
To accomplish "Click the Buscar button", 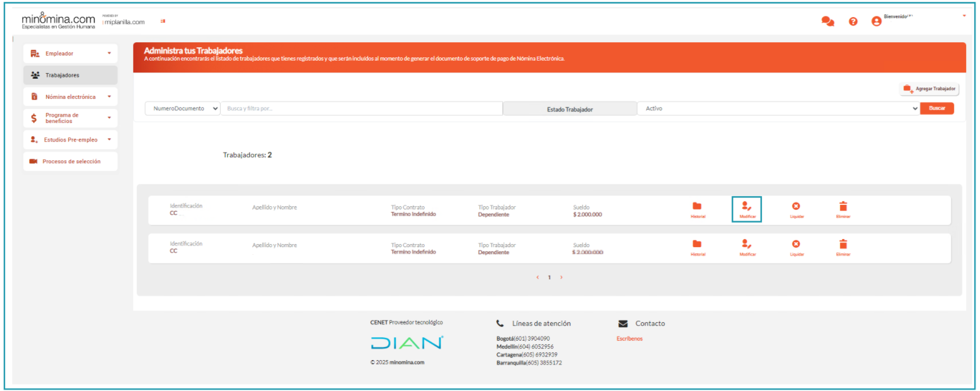I will (937, 108).
